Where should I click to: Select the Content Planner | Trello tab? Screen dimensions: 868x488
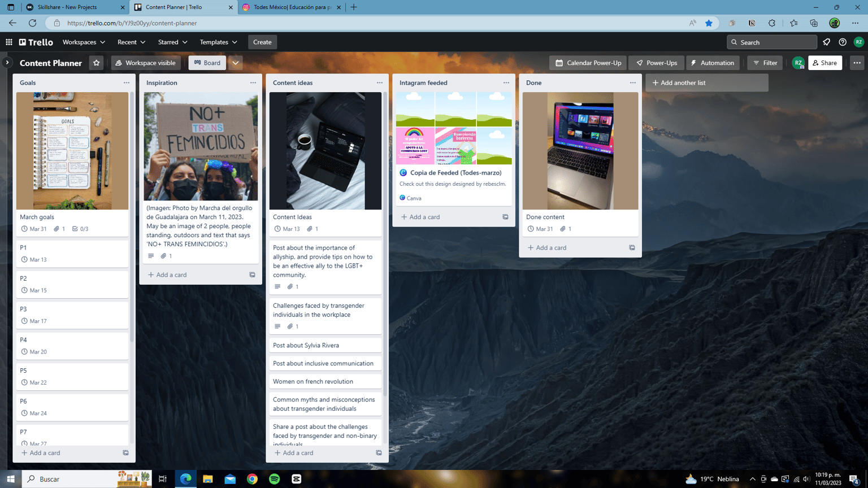(184, 7)
